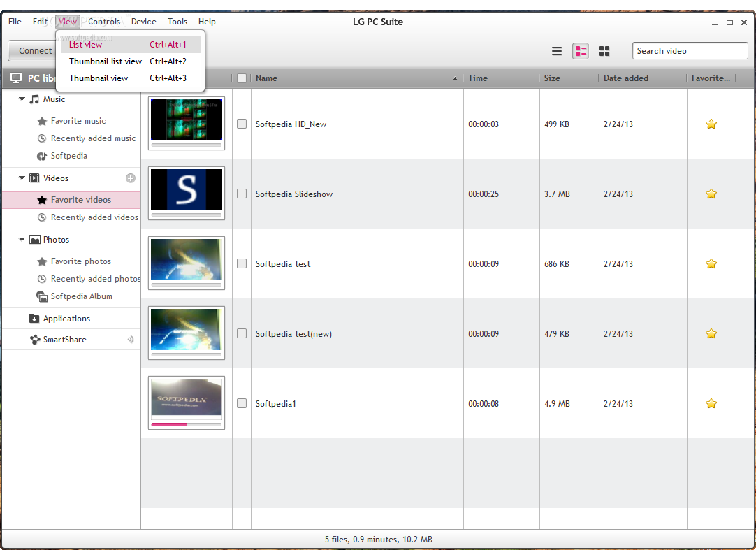Click progress bar under Softpedia Slideshow thumbnail

[187, 215]
